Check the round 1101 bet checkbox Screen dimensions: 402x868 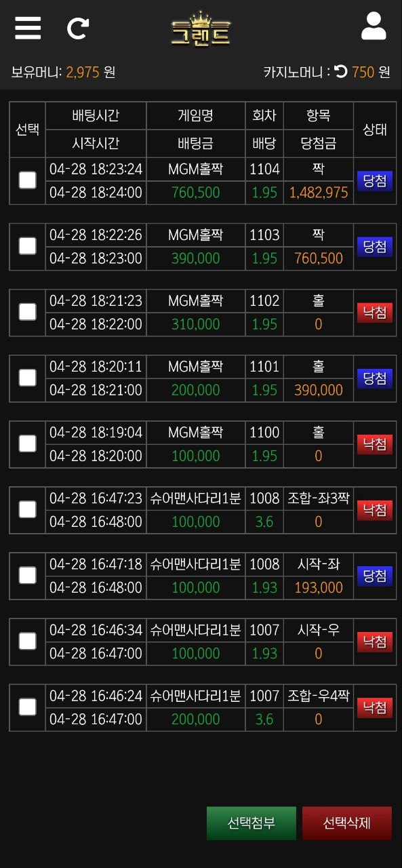27,378
